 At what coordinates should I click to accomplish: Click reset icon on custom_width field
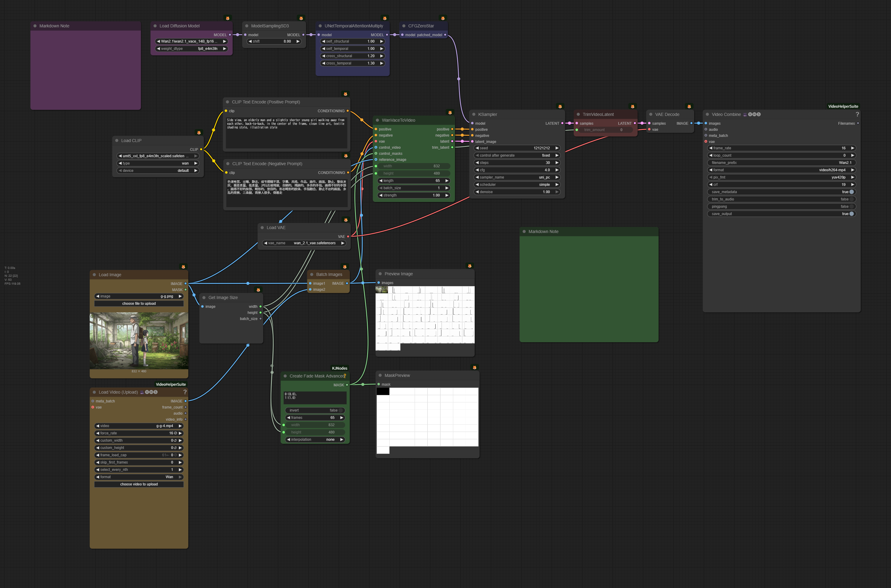[x=175, y=441]
